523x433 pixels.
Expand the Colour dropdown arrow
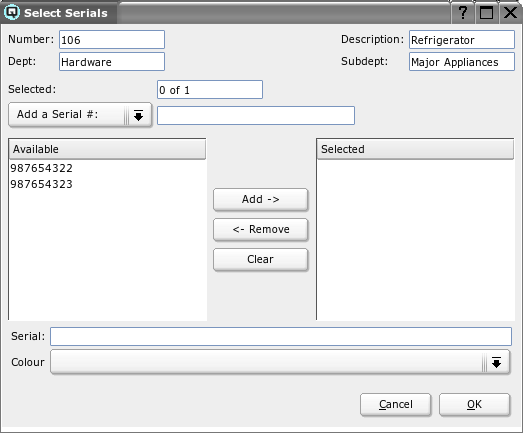496,362
